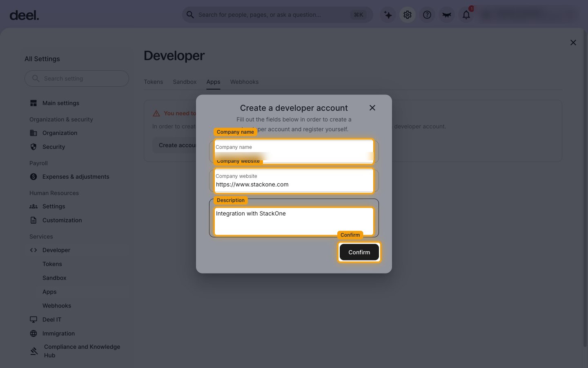Image resolution: width=588 pixels, height=368 pixels.
Task: Click the Deel IT monitor icon
Action: (33, 320)
